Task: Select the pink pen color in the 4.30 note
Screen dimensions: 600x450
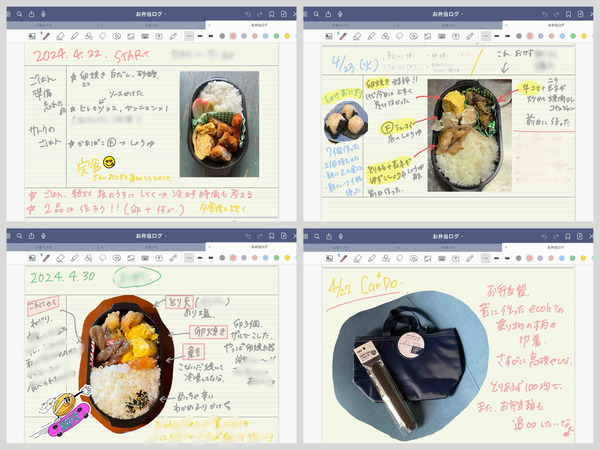Action: point(233,258)
